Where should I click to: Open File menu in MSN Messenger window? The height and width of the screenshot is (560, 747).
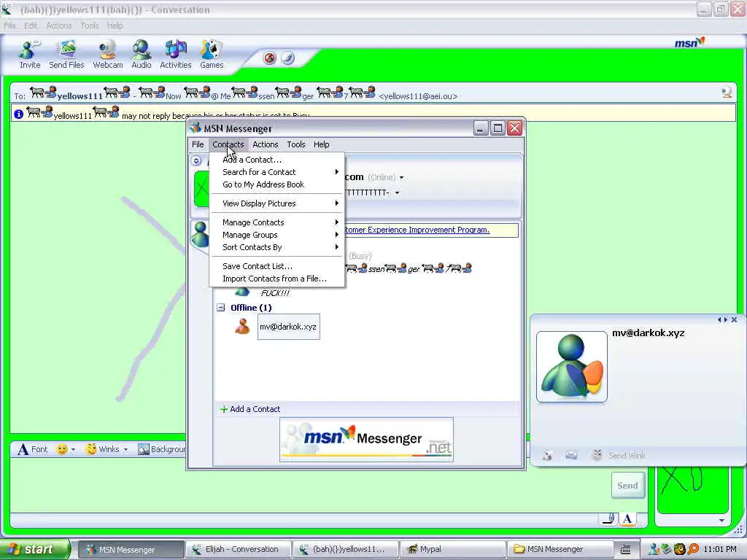pyautogui.click(x=198, y=144)
